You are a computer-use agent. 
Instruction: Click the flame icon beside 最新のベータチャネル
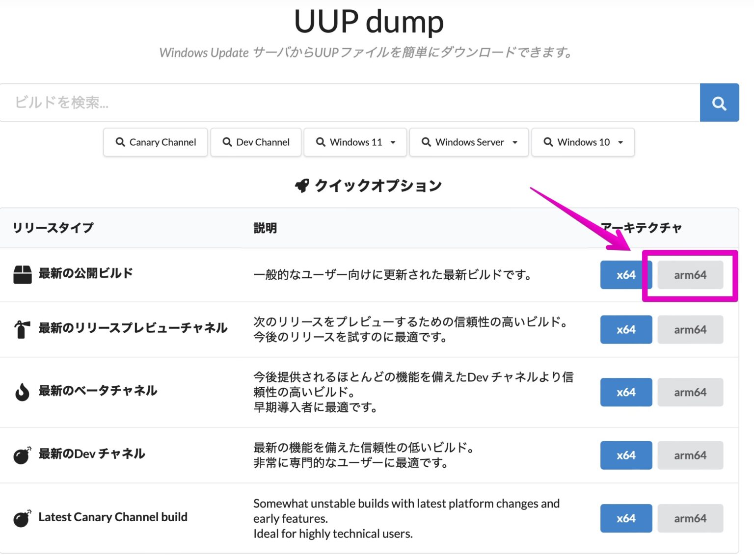[x=22, y=391]
